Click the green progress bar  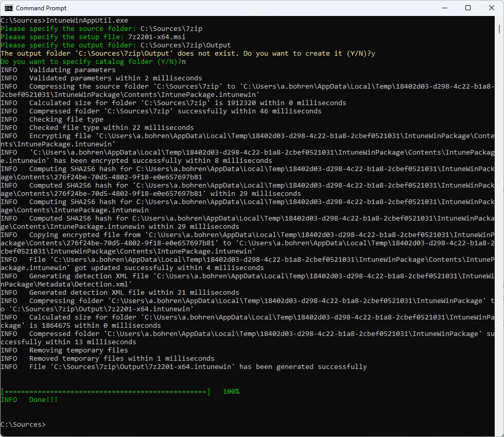coord(106,391)
